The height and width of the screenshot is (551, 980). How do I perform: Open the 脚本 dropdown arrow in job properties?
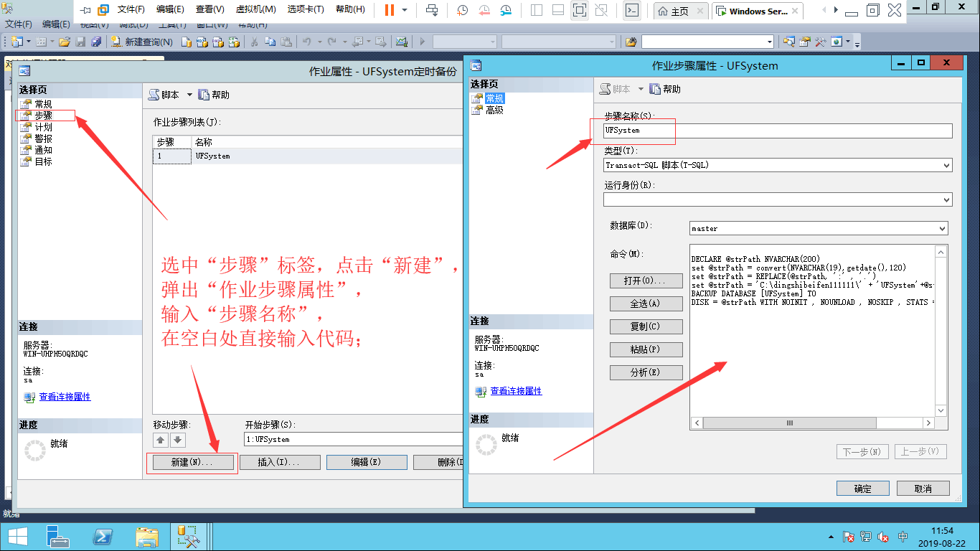coord(189,95)
